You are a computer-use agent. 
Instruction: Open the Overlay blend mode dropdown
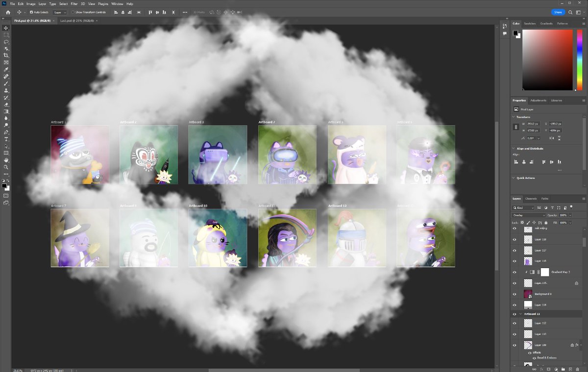(x=529, y=215)
